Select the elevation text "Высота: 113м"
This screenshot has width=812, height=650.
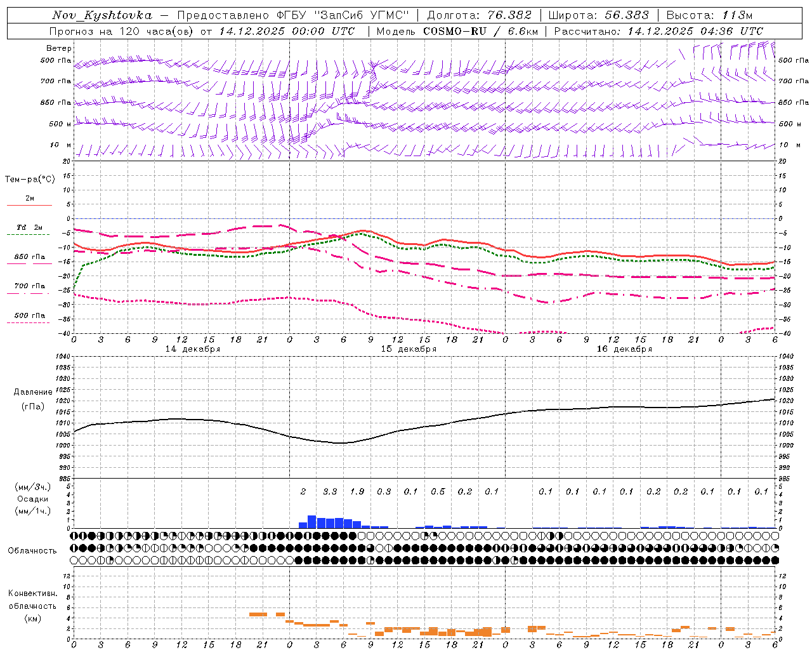[x=709, y=15]
